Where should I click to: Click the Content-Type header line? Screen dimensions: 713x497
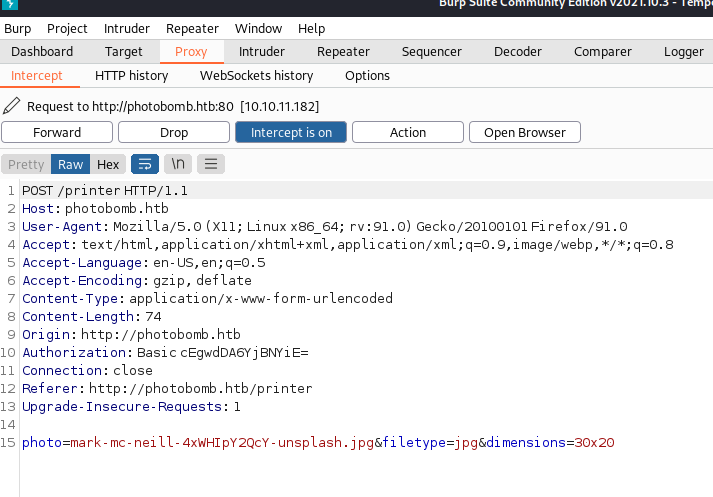coord(207,298)
